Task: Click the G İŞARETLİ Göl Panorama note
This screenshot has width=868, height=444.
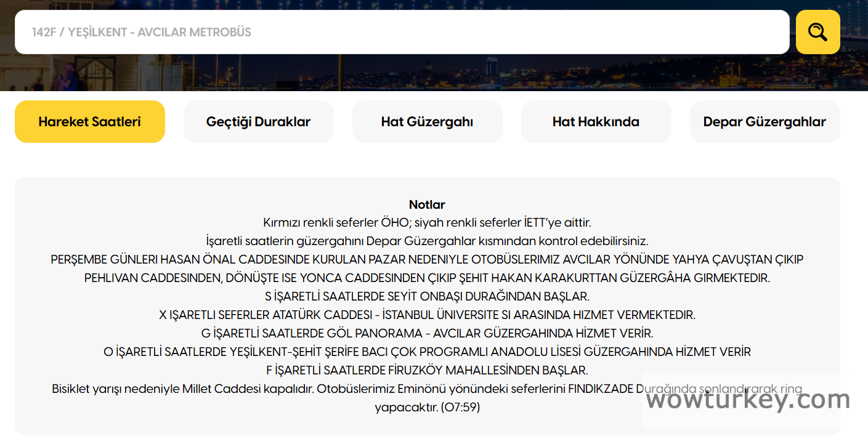Action: tap(427, 333)
